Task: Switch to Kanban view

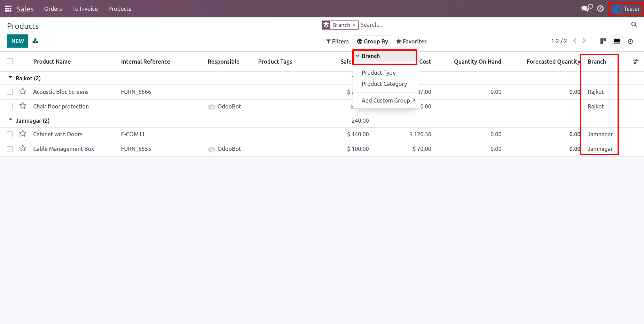Action: click(x=603, y=41)
